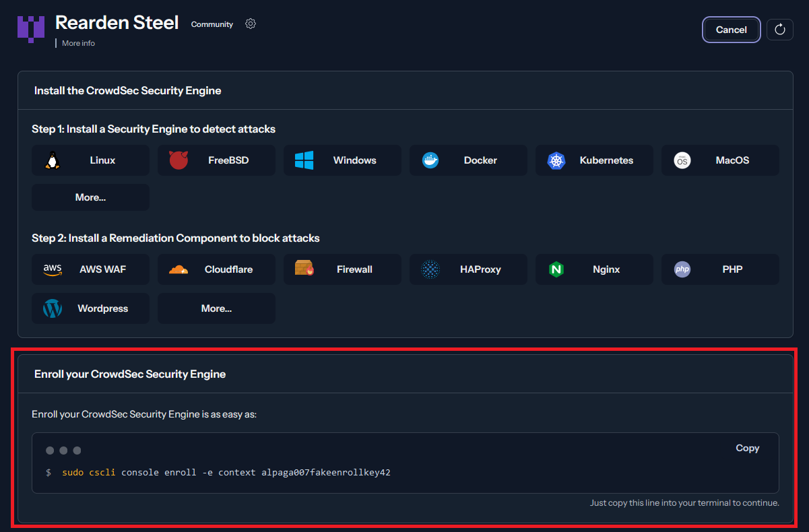Click the Firewall brick icon

tap(304, 269)
